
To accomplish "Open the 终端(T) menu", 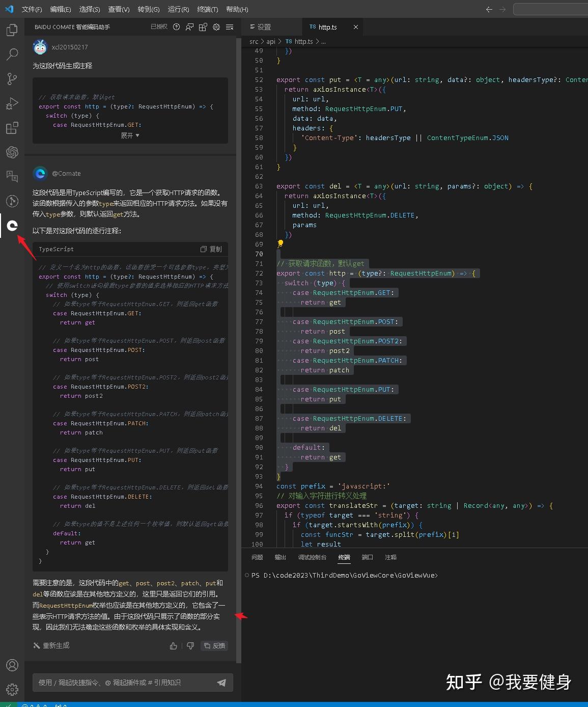I will click(208, 9).
